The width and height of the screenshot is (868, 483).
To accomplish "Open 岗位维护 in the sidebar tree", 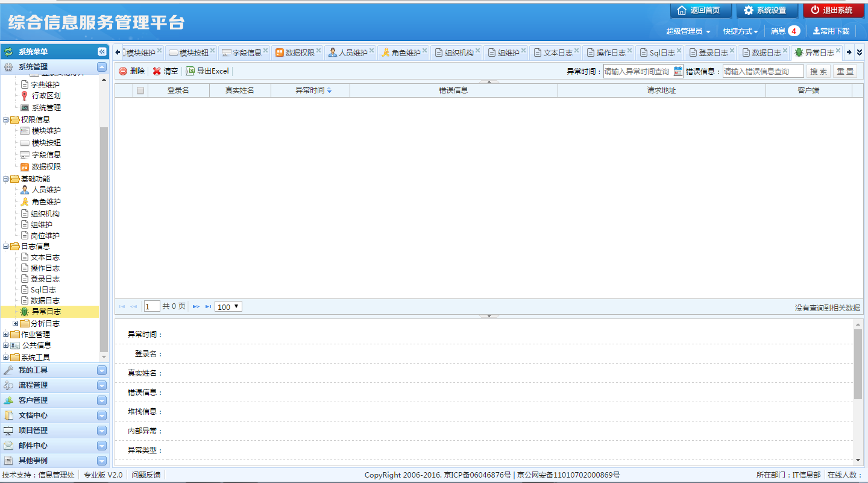I will (x=45, y=236).
